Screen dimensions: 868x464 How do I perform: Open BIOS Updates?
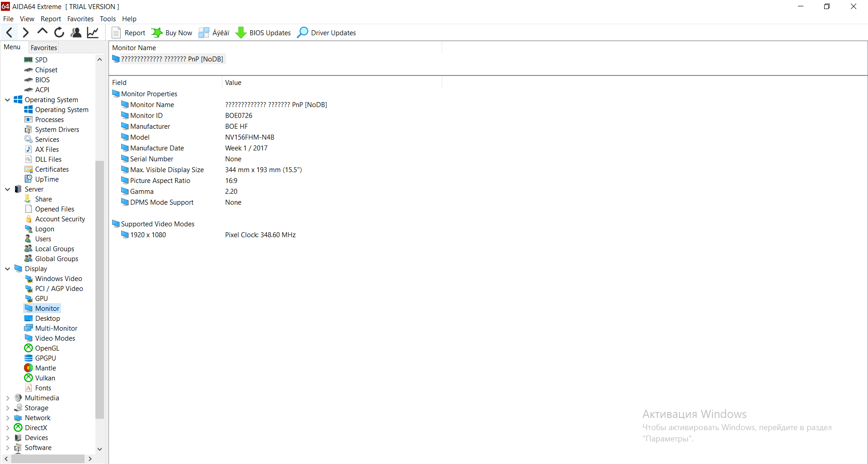tap(264, 33)
